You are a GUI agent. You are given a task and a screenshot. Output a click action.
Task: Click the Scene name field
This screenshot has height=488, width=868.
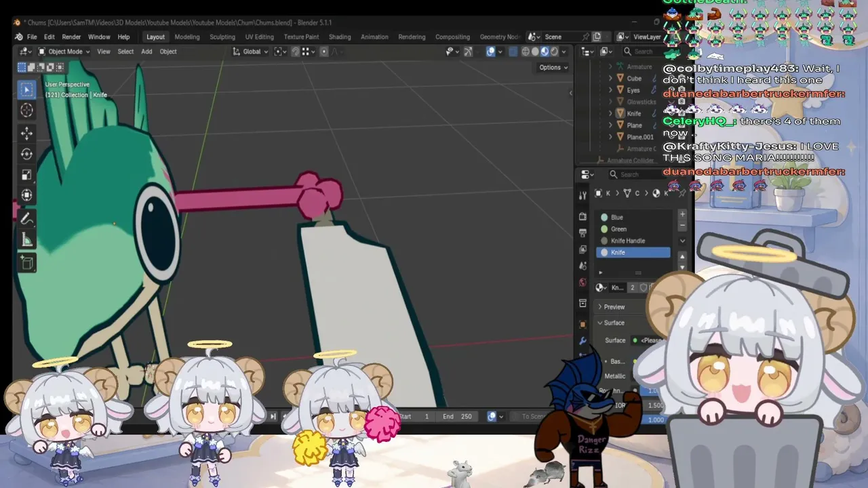coord(557,37)
